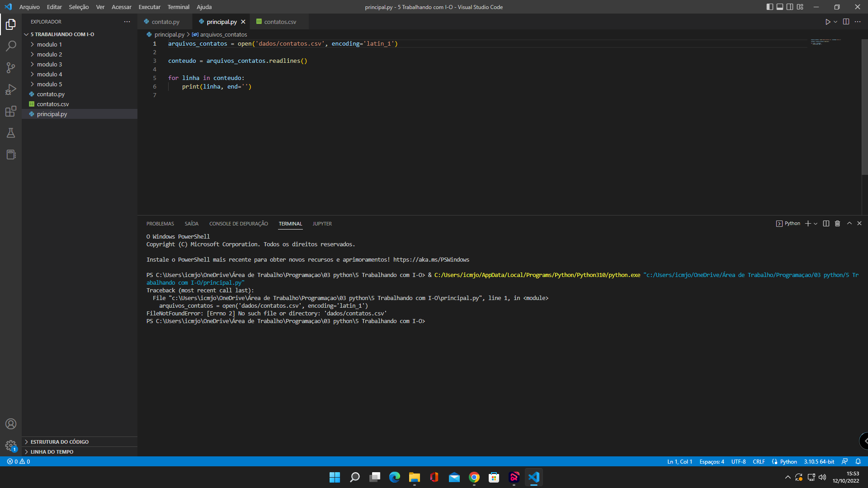The width and height of the screenshot is (868, 488).
Task: Switch to the contato.py editor tab
Action: coord(165,22)
